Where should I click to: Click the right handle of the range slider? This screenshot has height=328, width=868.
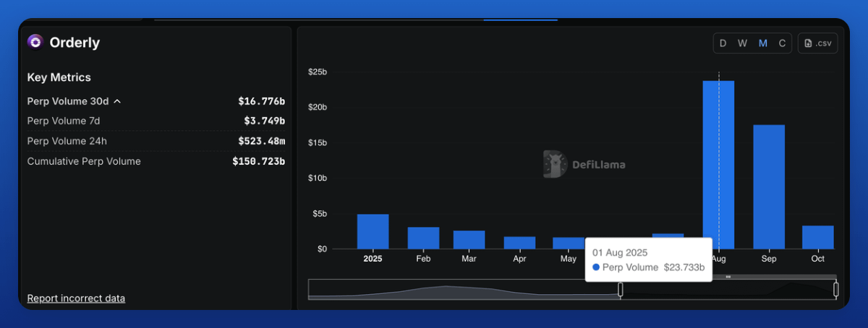coord(835,289)
